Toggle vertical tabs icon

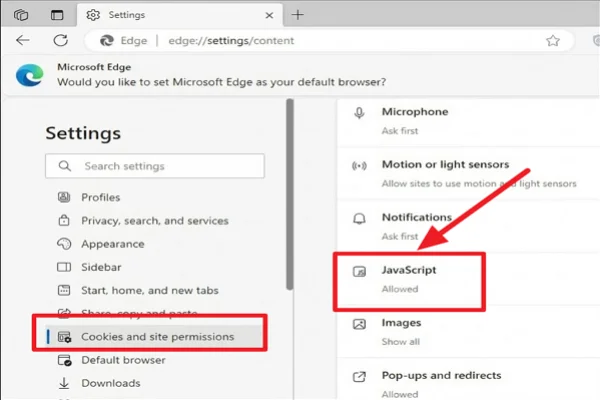pos(57,15)
